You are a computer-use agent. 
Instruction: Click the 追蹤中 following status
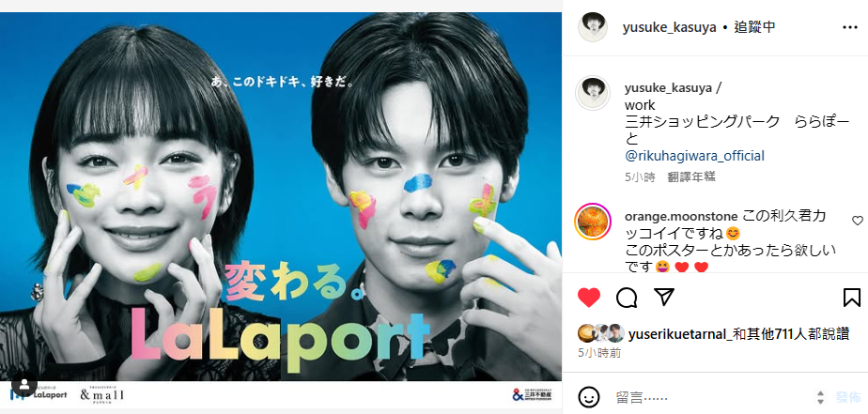point(755,27)
